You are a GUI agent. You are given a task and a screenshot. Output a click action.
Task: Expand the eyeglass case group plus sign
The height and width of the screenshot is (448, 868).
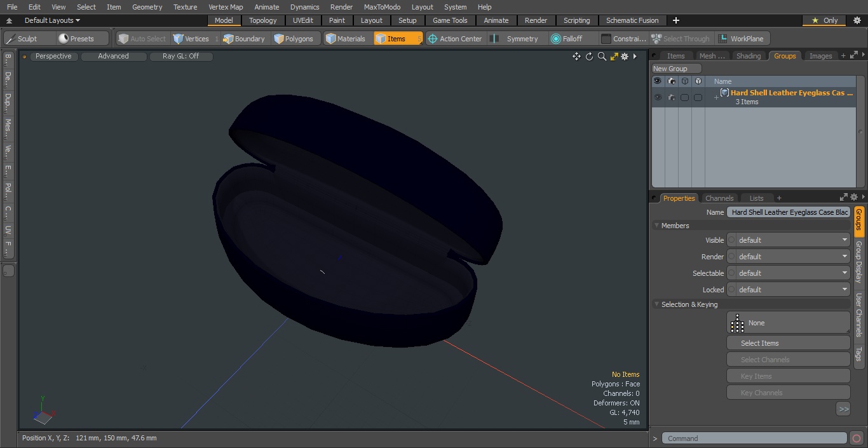click(716, 97)
